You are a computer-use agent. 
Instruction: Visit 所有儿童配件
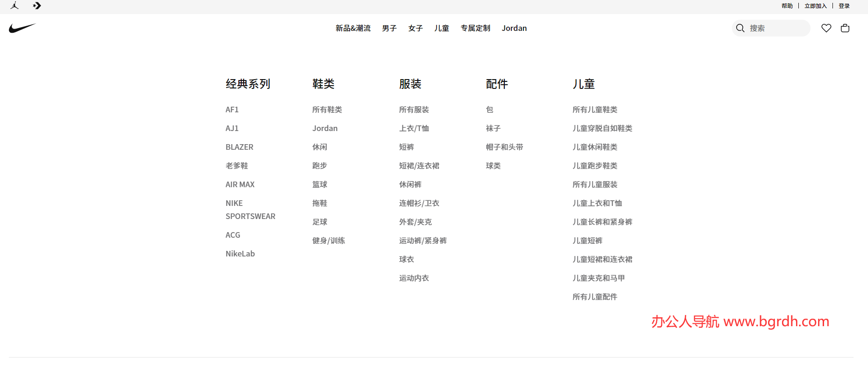pos(595,297)
